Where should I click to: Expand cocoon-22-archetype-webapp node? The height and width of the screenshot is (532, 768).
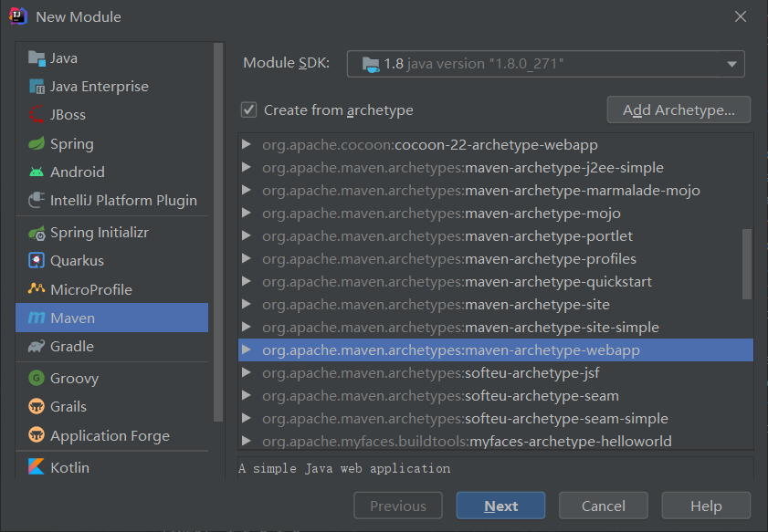[247, 144]
